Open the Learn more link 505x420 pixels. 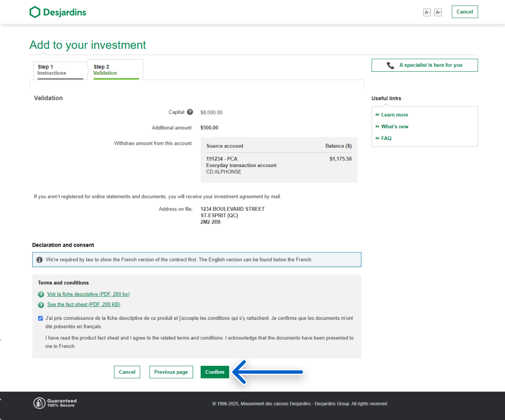pos(394,115)
